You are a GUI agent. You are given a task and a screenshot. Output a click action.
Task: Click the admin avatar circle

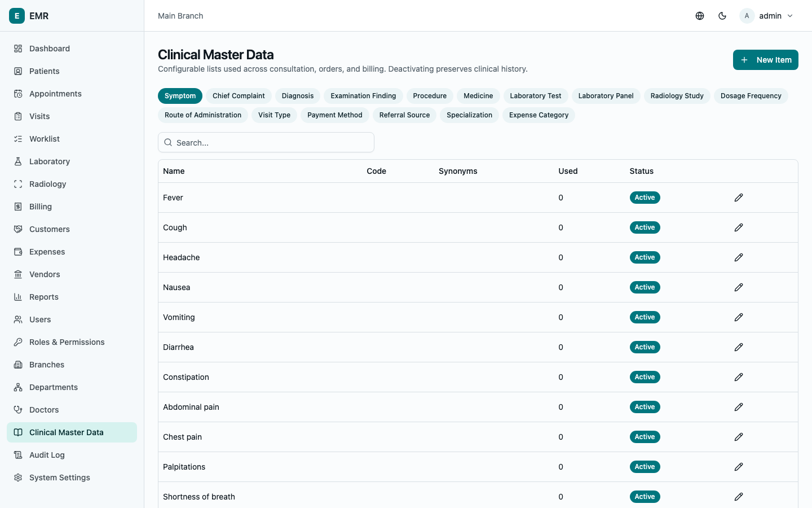click(x=747, y=16)
